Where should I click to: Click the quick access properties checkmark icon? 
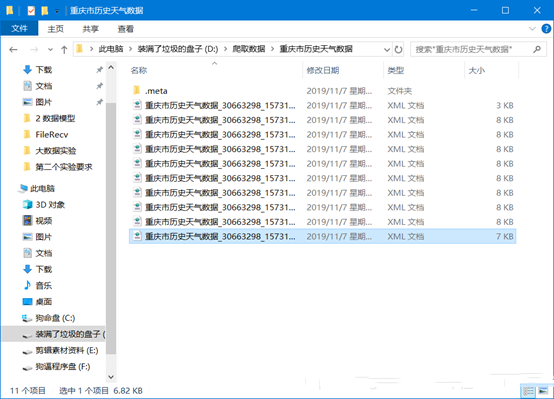[31, 11]
